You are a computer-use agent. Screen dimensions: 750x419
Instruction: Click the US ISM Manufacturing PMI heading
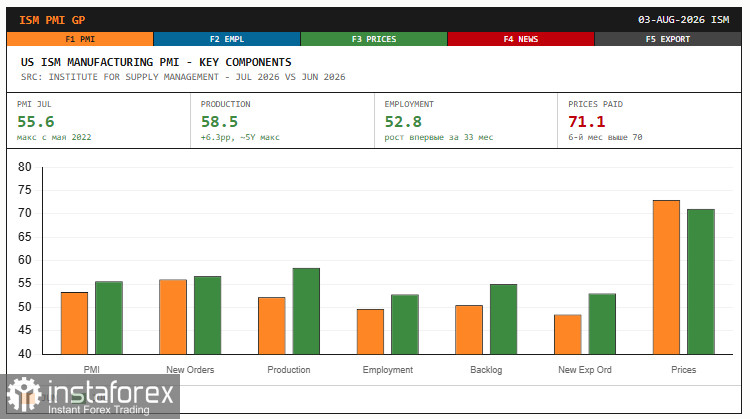[x=156, y=62]
